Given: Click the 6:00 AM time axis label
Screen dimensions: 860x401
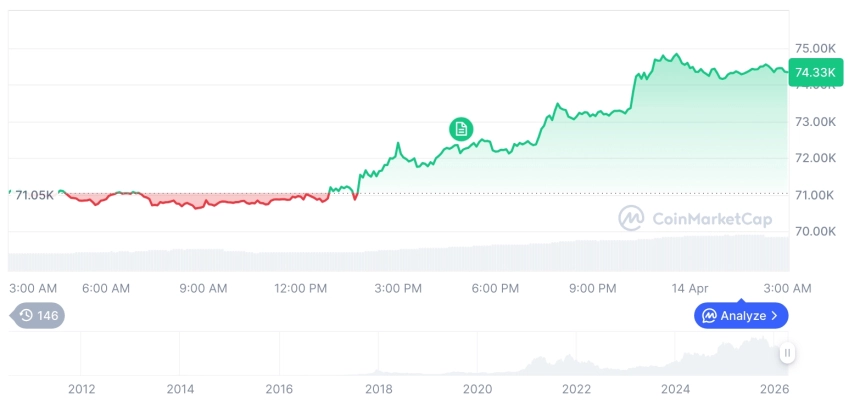Looking at the screenshot, I should point(106,288).
